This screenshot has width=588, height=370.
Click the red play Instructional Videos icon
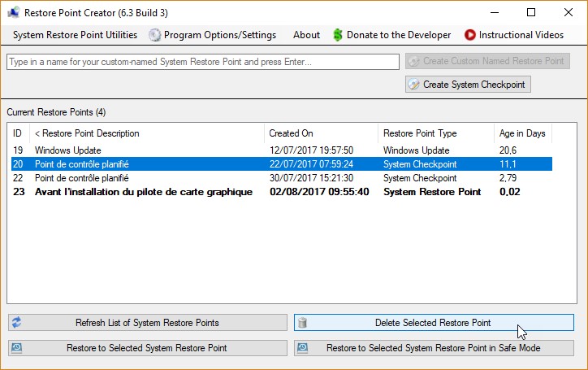point(469,35)
